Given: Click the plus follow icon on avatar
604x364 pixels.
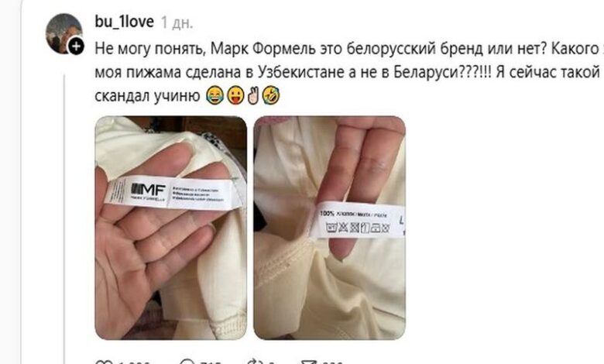Looking at the screenshot, I should 76,46.
